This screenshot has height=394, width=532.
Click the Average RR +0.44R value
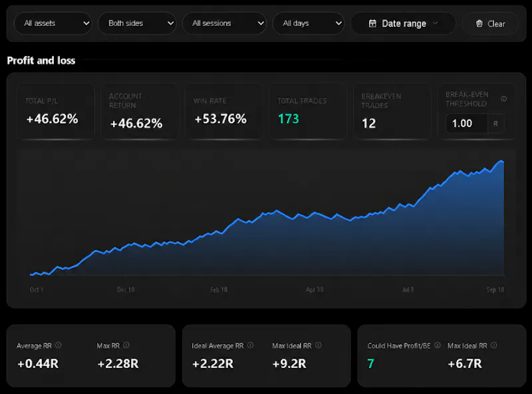[38, 364]
